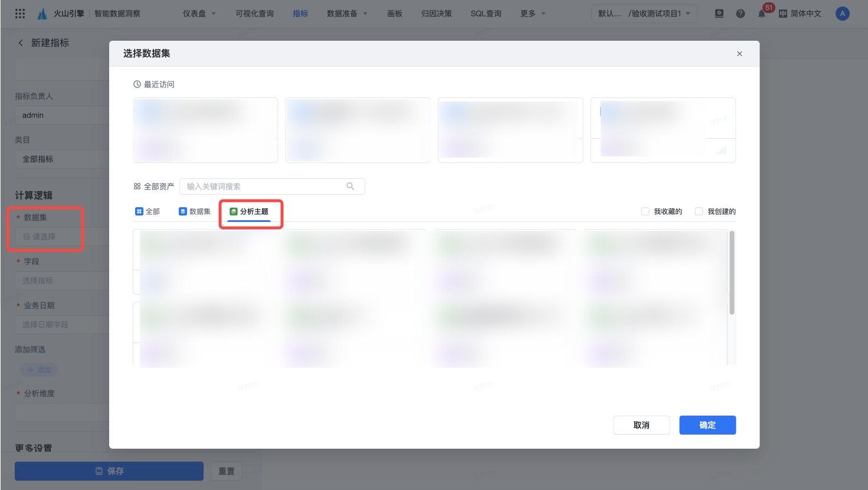Open the 分析维度 selector field
Image resolution: width=868 pixels, height=490 pixels.
[x=62, y=413]
